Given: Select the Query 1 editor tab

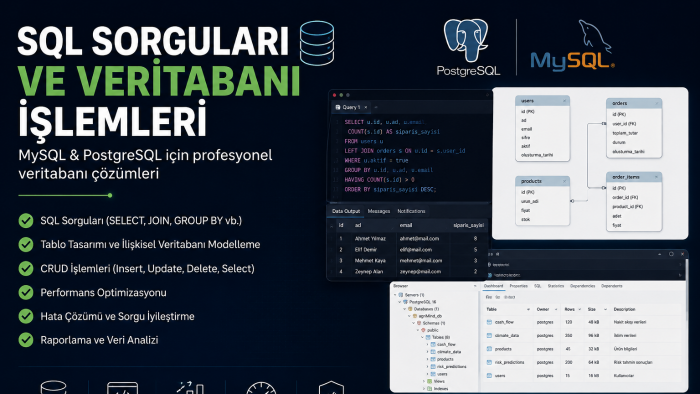Looking at the screenshot, I should point(351,107).
